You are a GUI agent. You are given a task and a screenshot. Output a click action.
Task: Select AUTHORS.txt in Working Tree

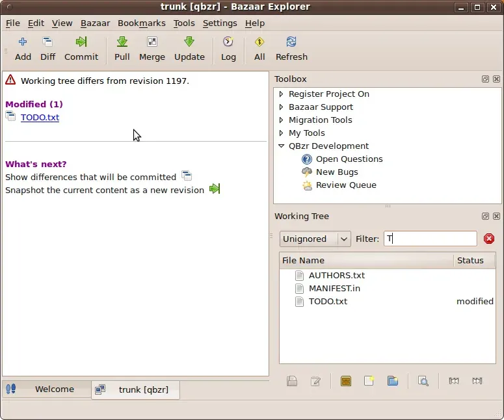(336, 276)
